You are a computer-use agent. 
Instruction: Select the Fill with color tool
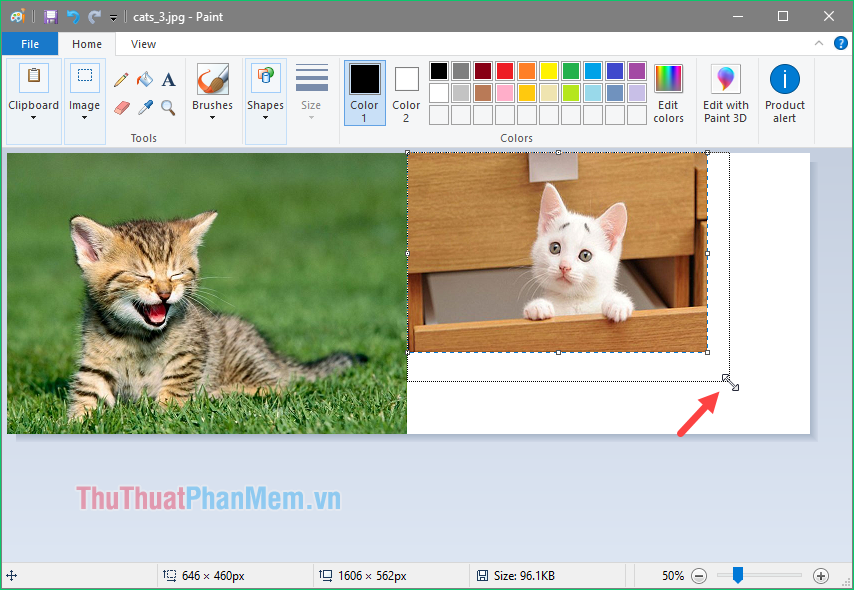(x=145, y=78)
